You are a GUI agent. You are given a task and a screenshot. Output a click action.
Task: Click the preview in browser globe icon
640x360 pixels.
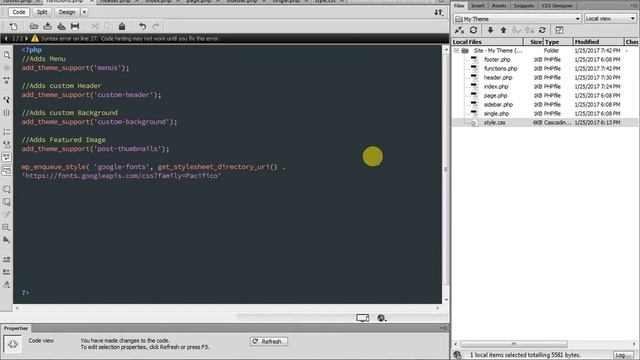[x=381, y=318]
